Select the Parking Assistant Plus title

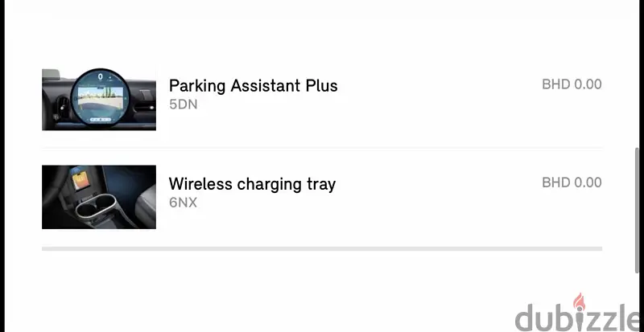coord(253,86)
